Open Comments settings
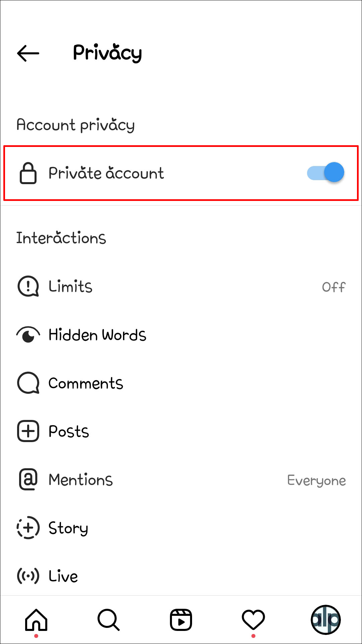Viewport: 362px width, 644px height. coord(86,383)
